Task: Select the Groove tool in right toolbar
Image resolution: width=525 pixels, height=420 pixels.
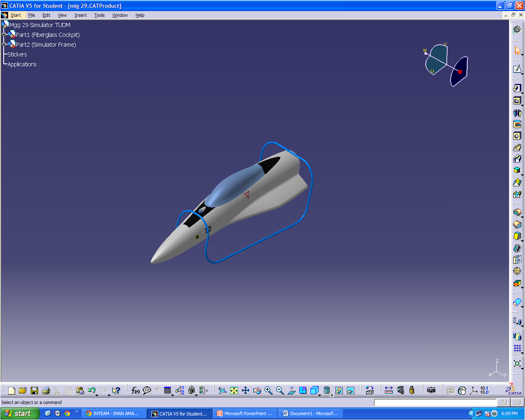Action: [517, 124]
